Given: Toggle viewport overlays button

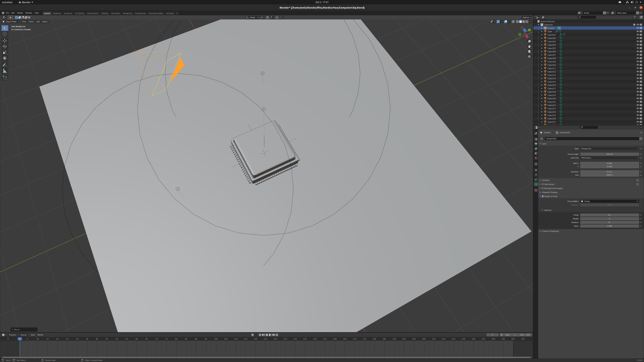Looking at the screenshot, I should 505,21.
